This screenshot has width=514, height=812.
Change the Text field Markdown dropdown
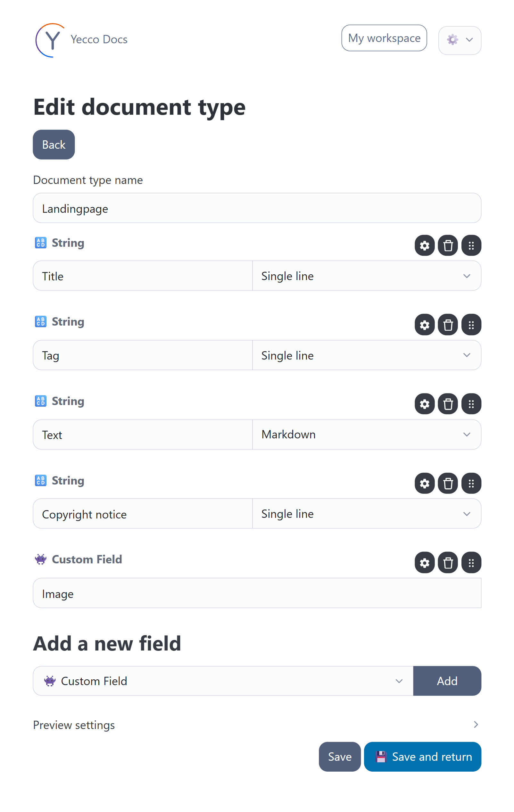(366, 434)
